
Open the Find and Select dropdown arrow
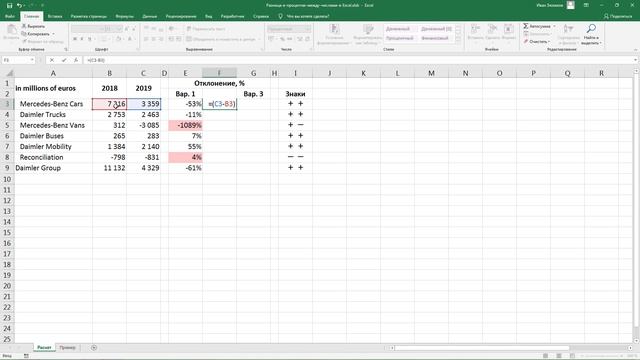point(601,43)
